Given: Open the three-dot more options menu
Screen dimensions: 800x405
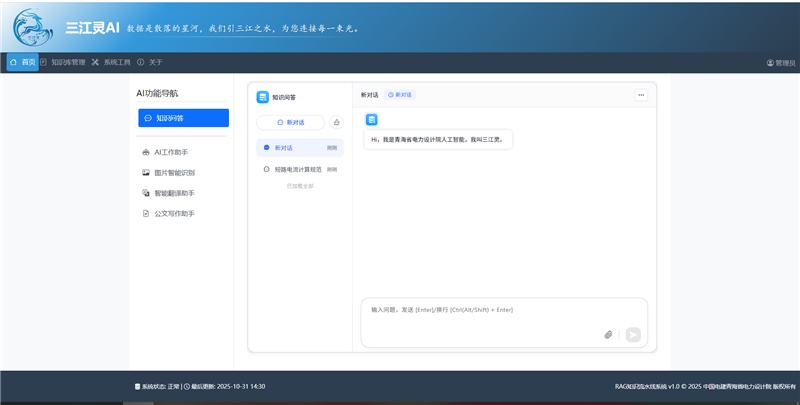Looking at the screenshot, I should tap(641, 95).
